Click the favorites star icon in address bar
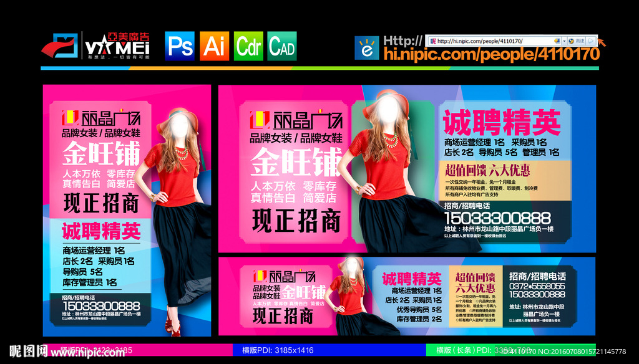 pyautogui.click(x=557, y=41)
